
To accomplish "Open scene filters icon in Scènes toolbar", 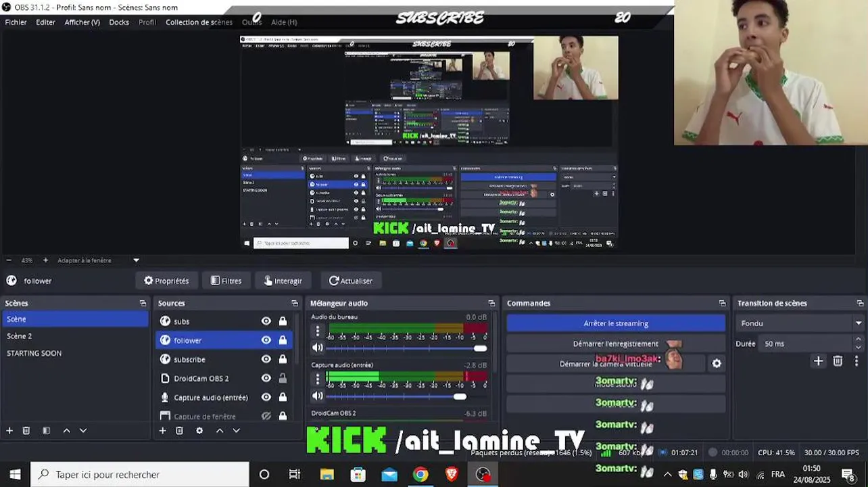I will pos(46,430).
